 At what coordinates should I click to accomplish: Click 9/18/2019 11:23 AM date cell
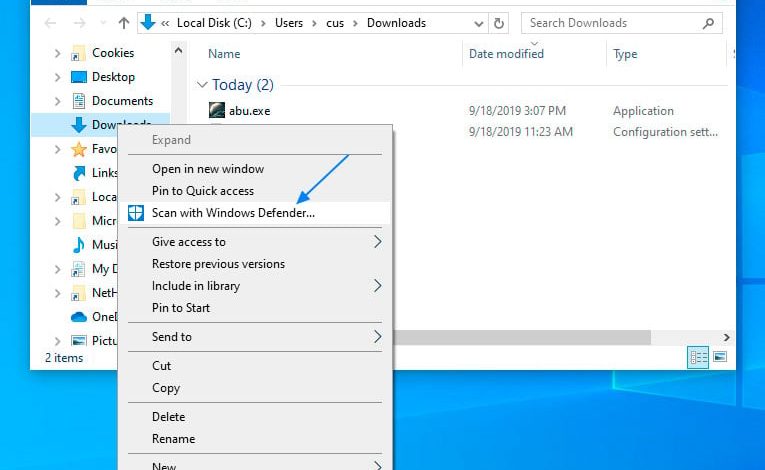(x=521, y=132)
